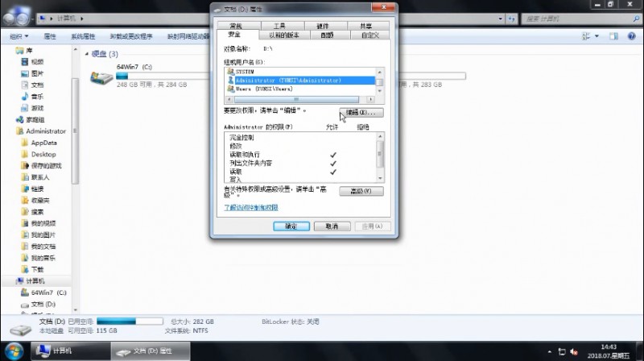Open the view options dropdown arrow
The width and height of the screenshot is (644, 361).
(x=597, y=36)
